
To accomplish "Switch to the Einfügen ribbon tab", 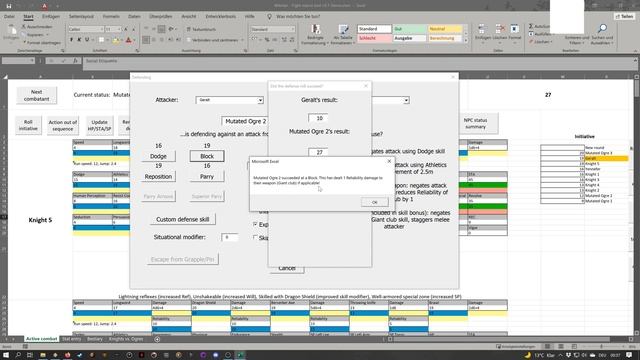I will 51,16.
